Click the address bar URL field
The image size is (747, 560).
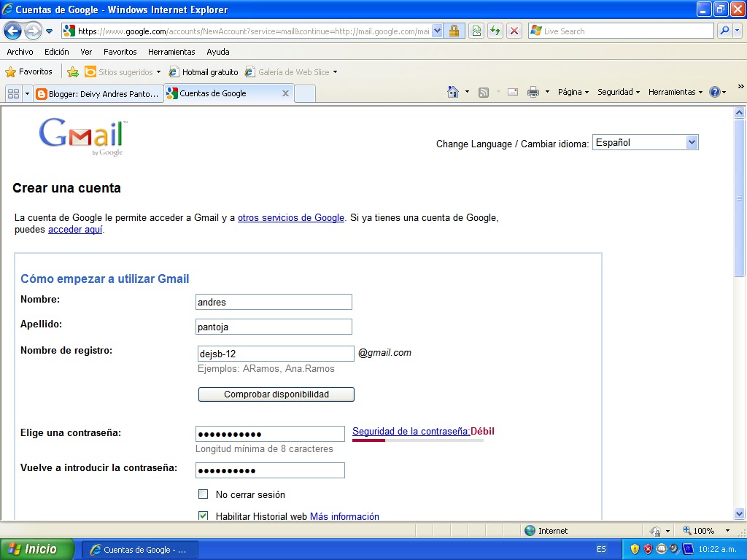247,31
